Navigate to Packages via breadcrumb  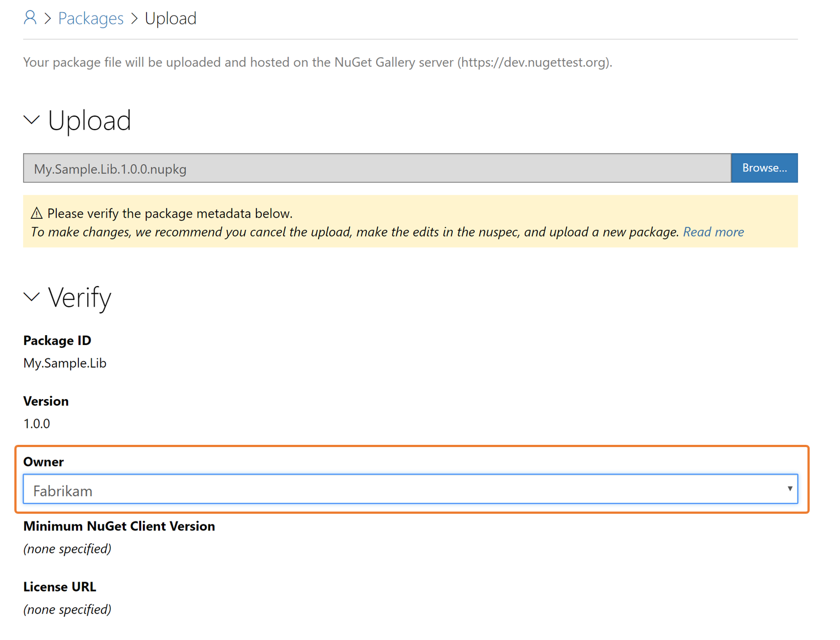pyautogui.click(x=90, y=18)
